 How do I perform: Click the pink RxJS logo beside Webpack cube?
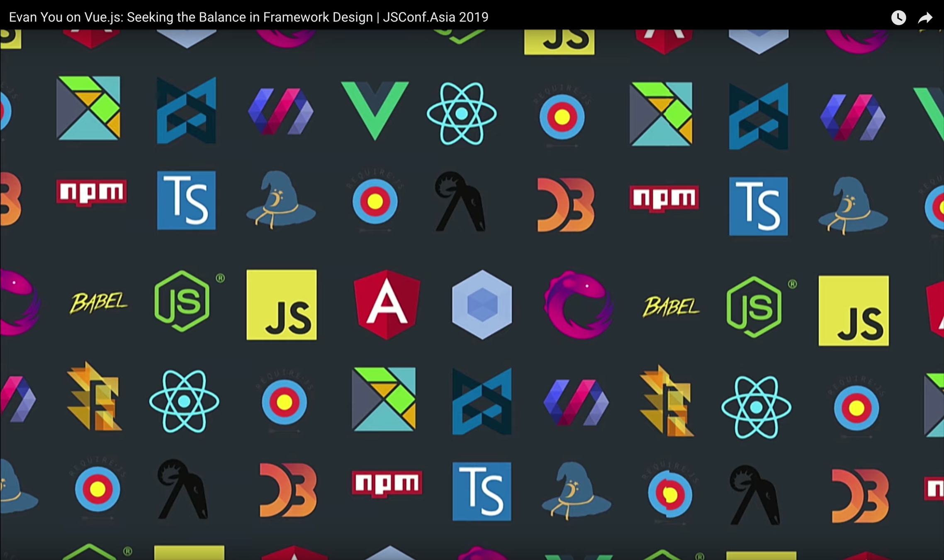[x=578, y=304]
